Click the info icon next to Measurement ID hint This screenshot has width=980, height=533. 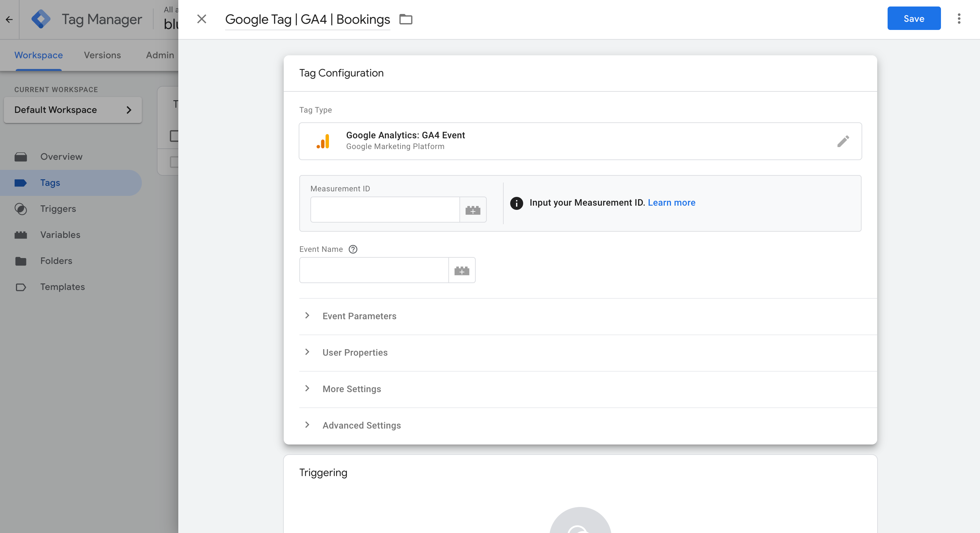516,203
